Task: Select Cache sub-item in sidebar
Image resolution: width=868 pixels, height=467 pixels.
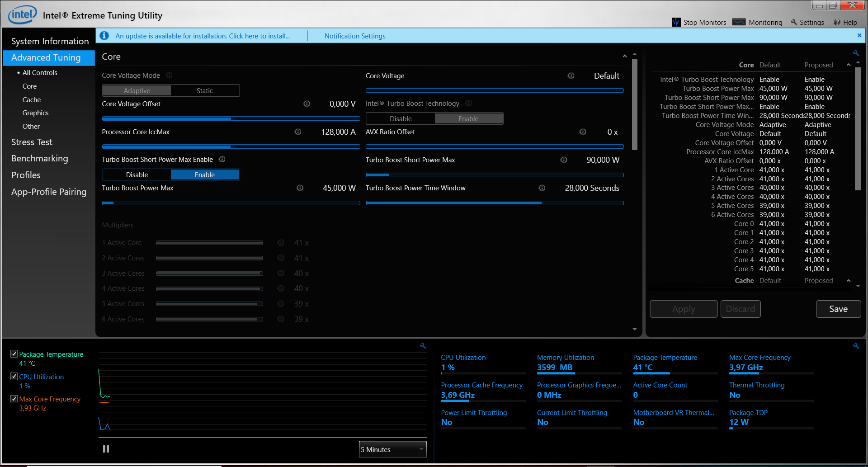Action: pos(32,99)
